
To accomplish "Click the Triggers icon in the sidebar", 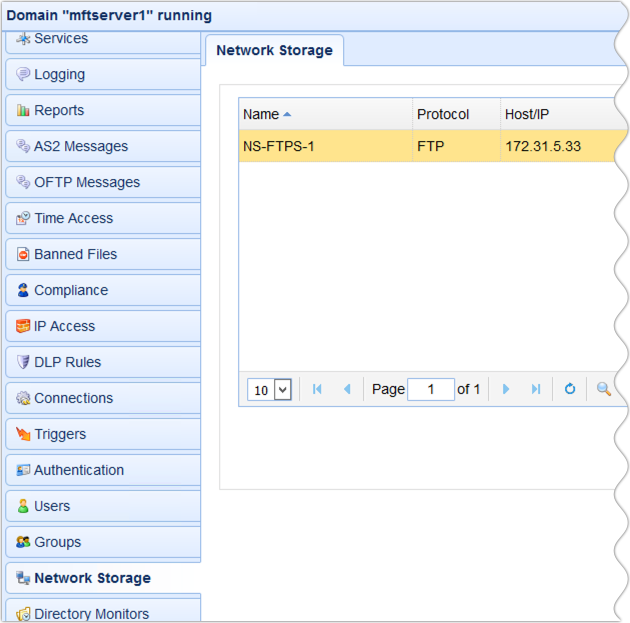I will pos(23,434).
